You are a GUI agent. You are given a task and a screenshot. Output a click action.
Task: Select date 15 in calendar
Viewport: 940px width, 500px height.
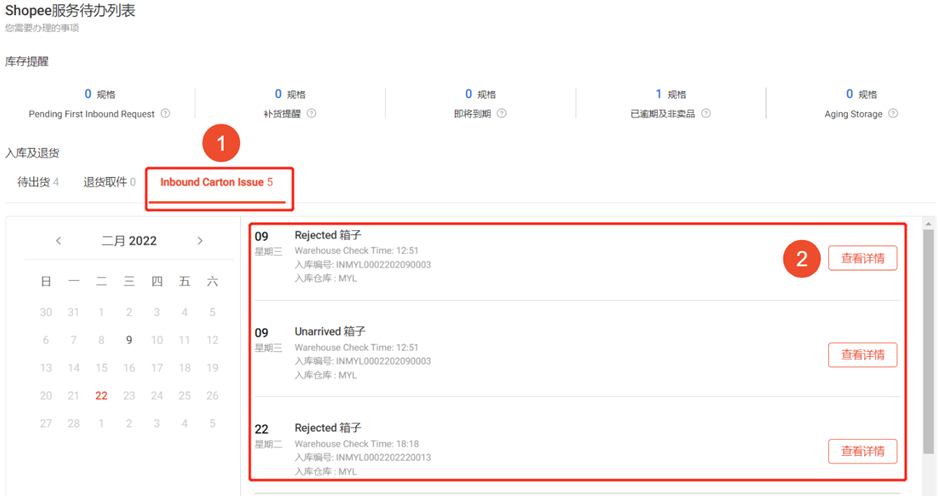point(101,368)
